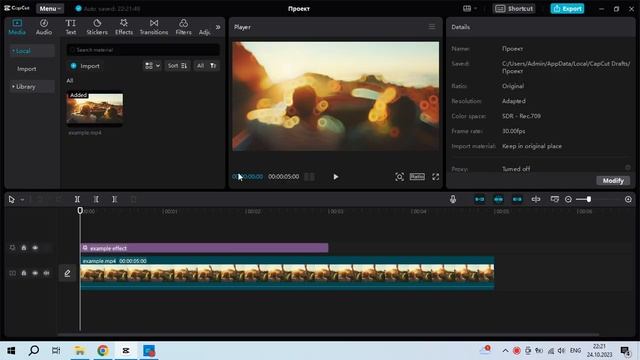The image size is (640, 360).
Task: Open the Ratio button in player
Action: pos(417,176)
